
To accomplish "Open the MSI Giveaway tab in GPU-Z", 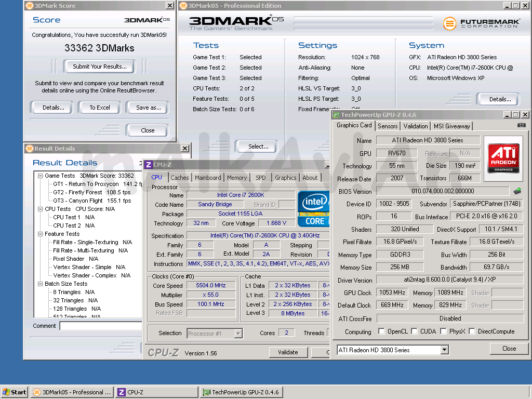I will pos(451,126).
